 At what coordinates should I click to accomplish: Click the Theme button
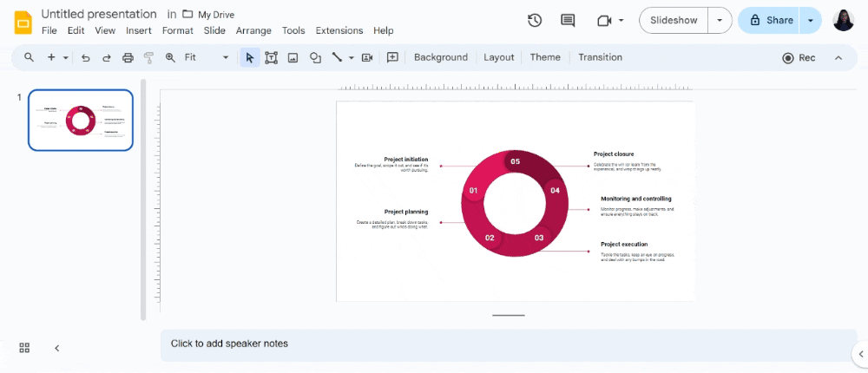pos(545,57)
